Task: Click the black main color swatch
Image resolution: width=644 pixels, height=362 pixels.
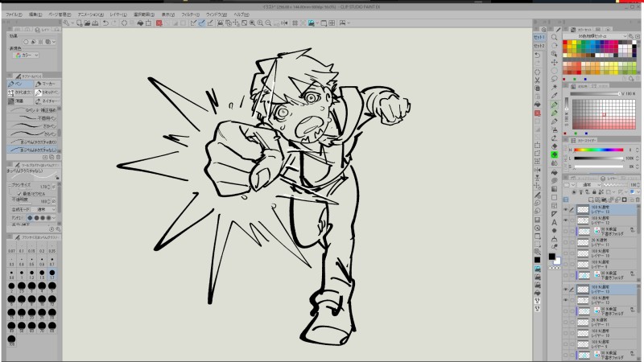Action: tap(552, 257)
